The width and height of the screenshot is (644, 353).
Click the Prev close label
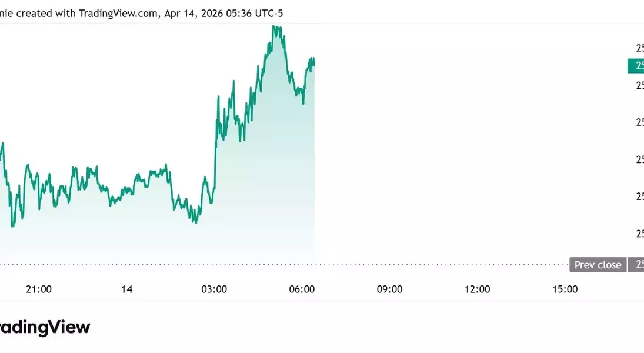click(598, 265)
